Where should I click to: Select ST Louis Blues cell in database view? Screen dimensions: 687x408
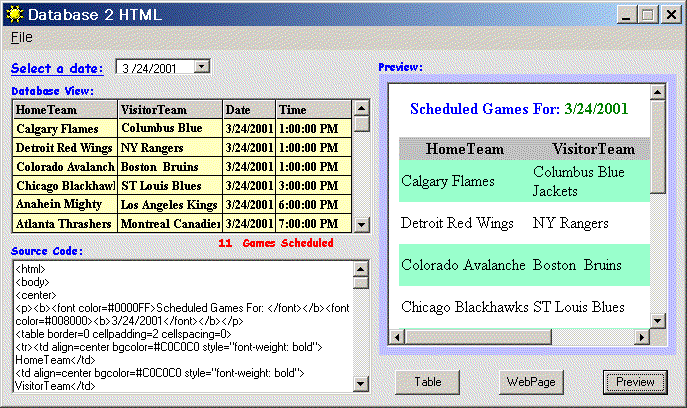170,185
